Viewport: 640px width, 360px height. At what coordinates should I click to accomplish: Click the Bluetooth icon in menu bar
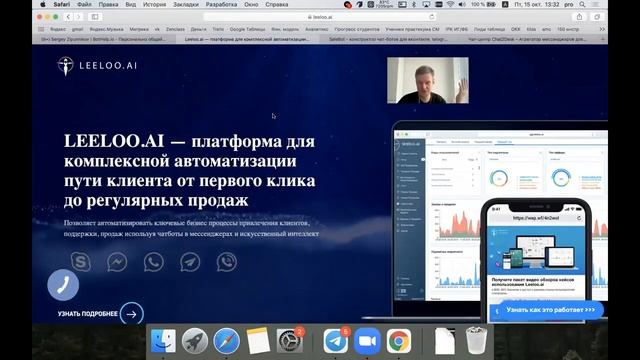click(x=413, y=4)
